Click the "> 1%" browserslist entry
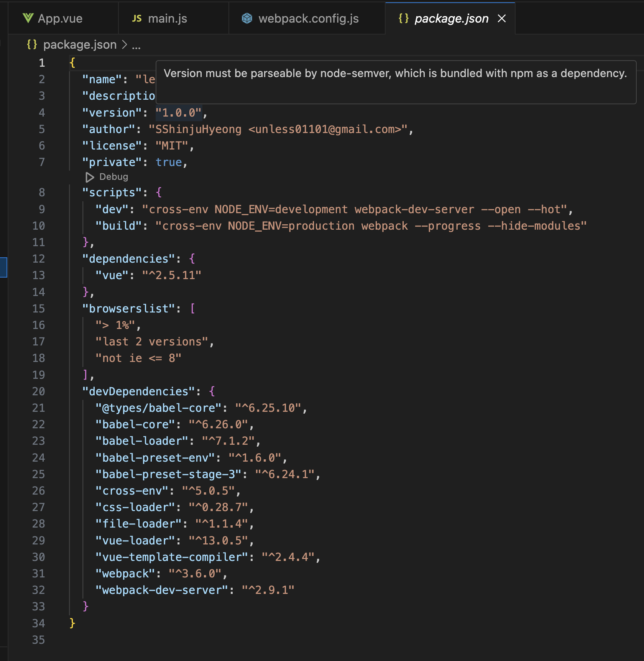Viewport: 644px width, 661px height. point(115,325)
